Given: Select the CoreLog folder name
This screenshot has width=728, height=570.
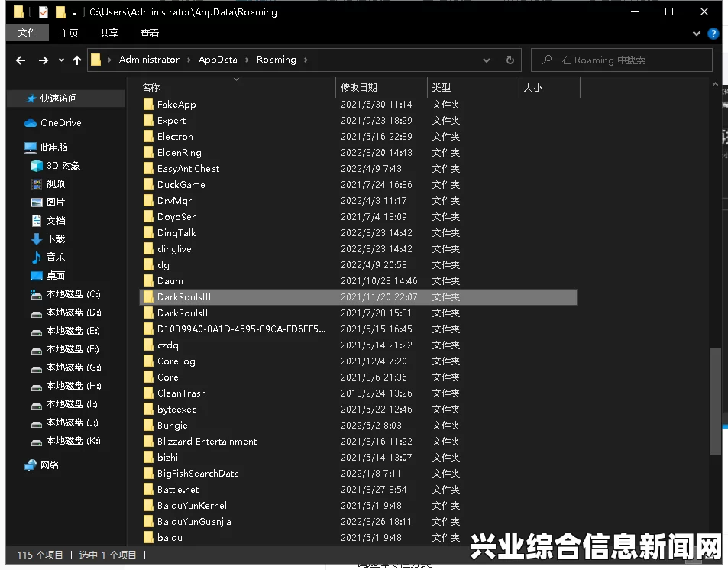Looking at the screenshot, I should click(176, 361).
